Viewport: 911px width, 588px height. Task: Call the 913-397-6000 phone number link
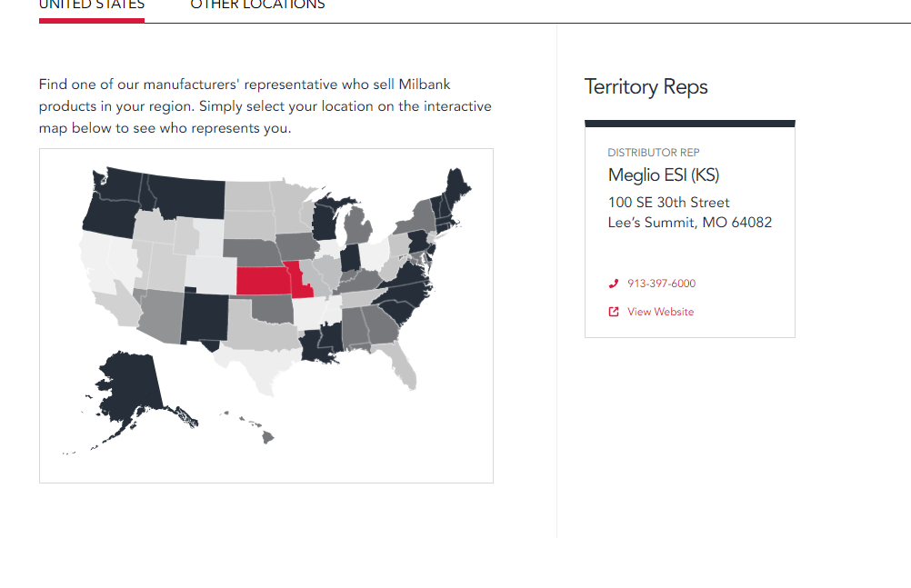coord(661,284)
